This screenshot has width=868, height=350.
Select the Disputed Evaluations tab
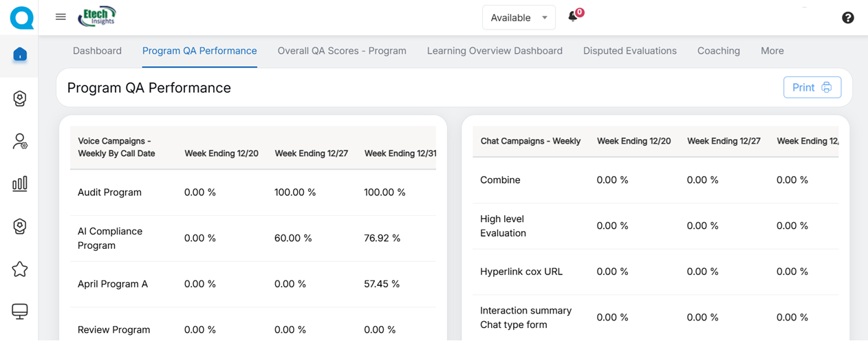click(x=629, y=51)
